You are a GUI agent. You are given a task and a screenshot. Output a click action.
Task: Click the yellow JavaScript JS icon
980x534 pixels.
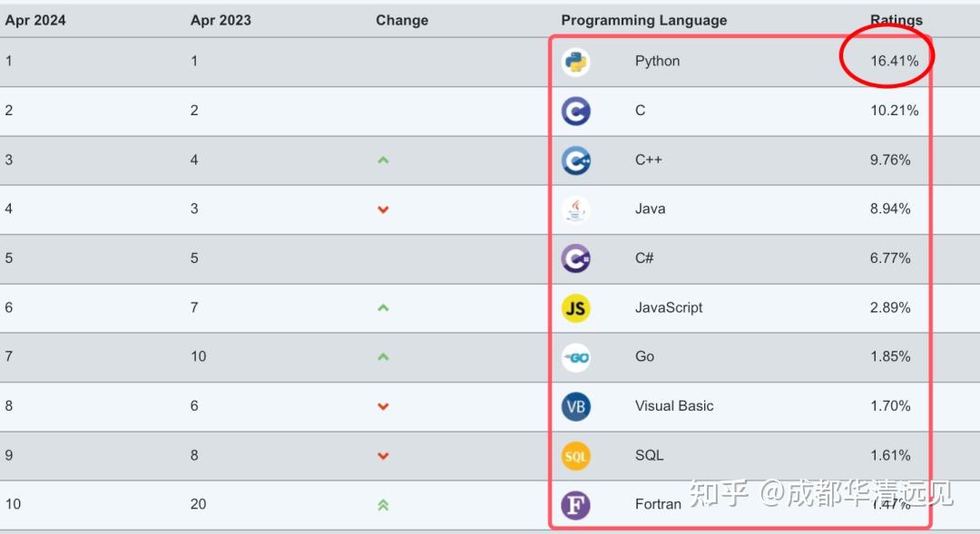[574, 307]
